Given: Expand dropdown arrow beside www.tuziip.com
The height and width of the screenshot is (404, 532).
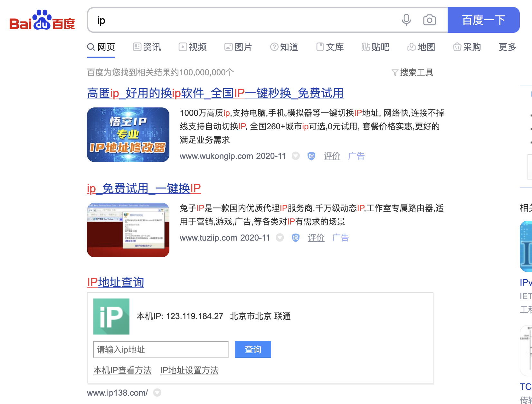Looking at the screenshot, I should tap(280, 238).
